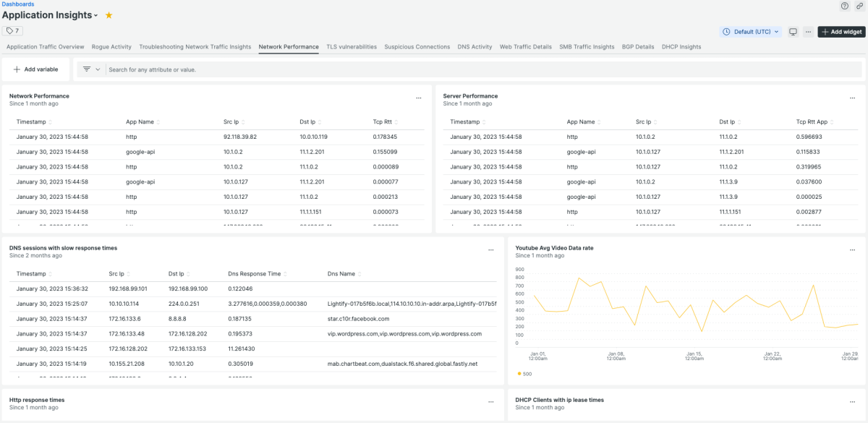Expand the Default (UTC) time picker

pos(752,32)
